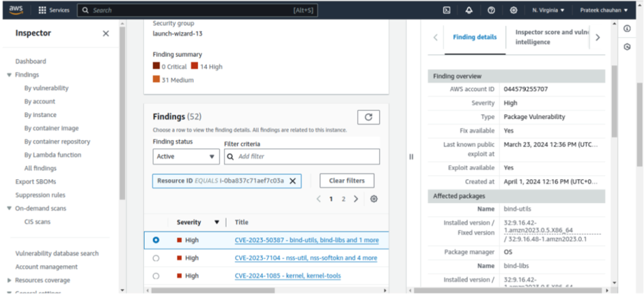
Task: Open CVE-2023-7104 nss-util finding link
Action: coord(306,258)
